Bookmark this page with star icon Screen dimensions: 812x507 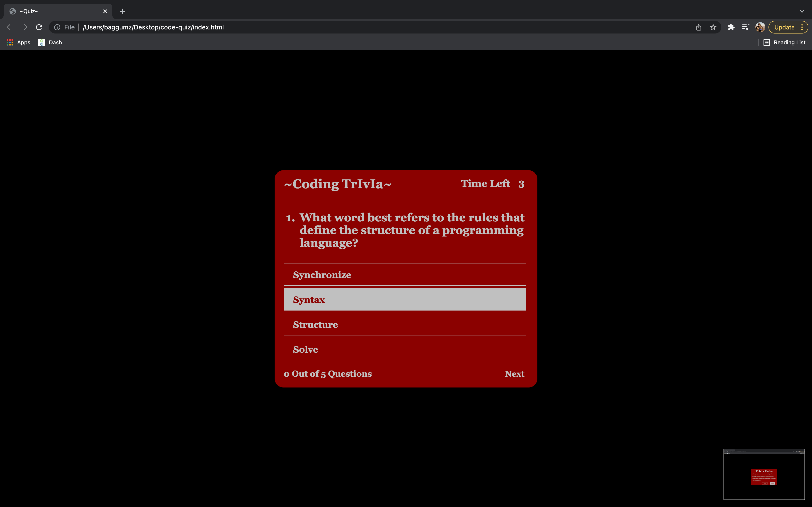point(713,27)
